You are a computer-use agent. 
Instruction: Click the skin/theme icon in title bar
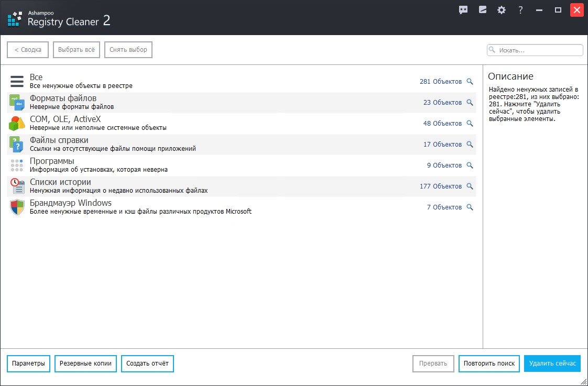(483, 10)
